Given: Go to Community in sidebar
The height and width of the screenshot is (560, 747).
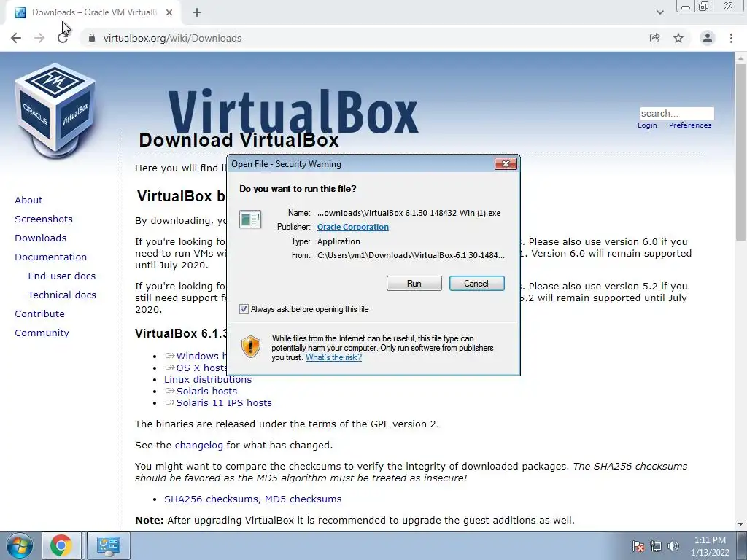Looking at the screenshot, I should (42, 332).
